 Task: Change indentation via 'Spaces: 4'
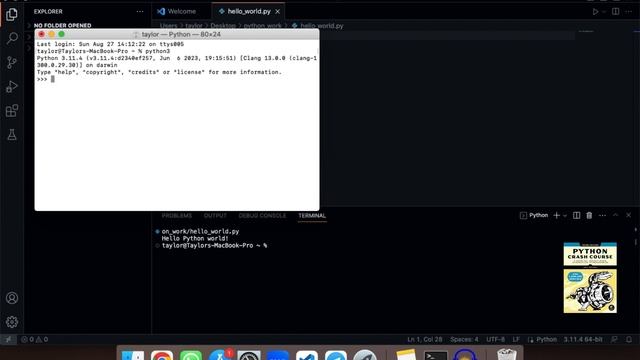coord(464,339)
